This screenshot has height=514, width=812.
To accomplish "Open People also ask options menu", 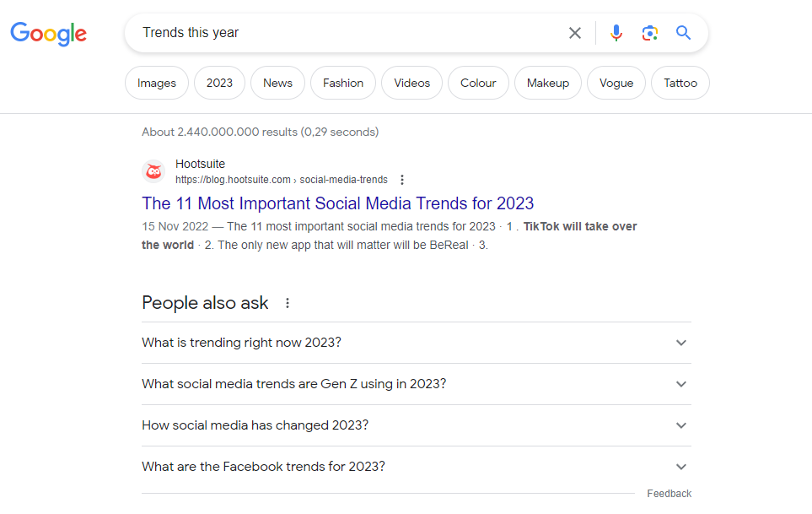I will coord(288,303).
